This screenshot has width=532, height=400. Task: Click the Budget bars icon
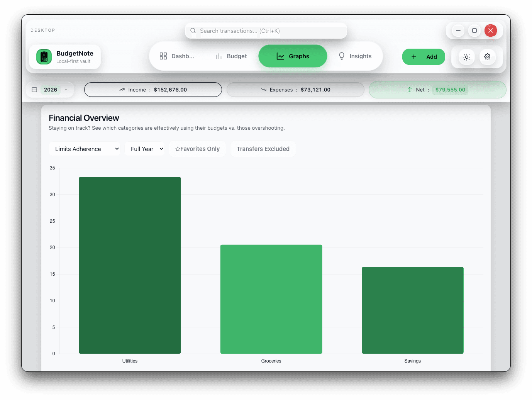coord(219,56)
